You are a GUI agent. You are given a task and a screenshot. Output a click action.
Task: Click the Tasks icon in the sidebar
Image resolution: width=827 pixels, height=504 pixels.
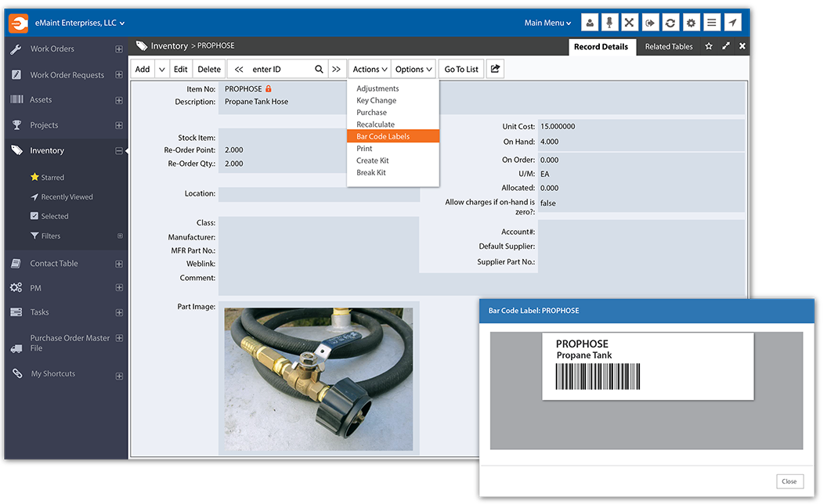point(16,312)
